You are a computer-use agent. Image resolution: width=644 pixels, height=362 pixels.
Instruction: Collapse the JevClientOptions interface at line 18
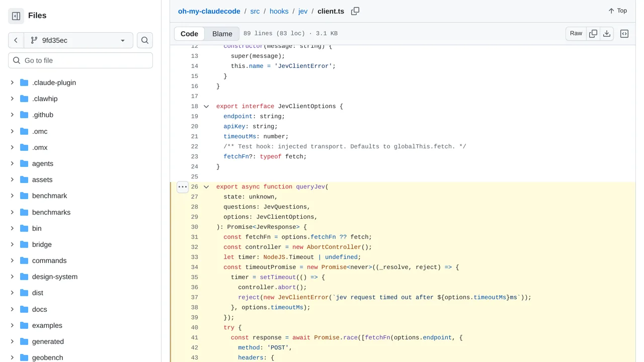[206, 106]
